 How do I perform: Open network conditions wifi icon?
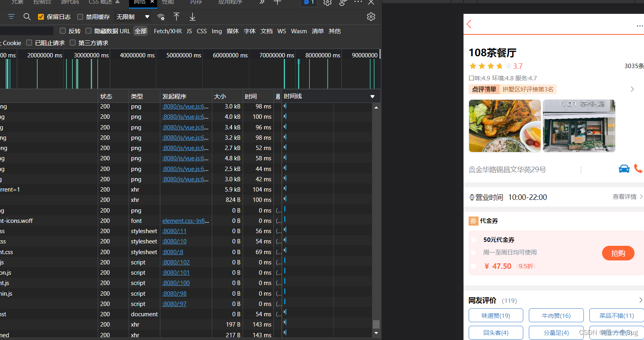click(161, 17)
